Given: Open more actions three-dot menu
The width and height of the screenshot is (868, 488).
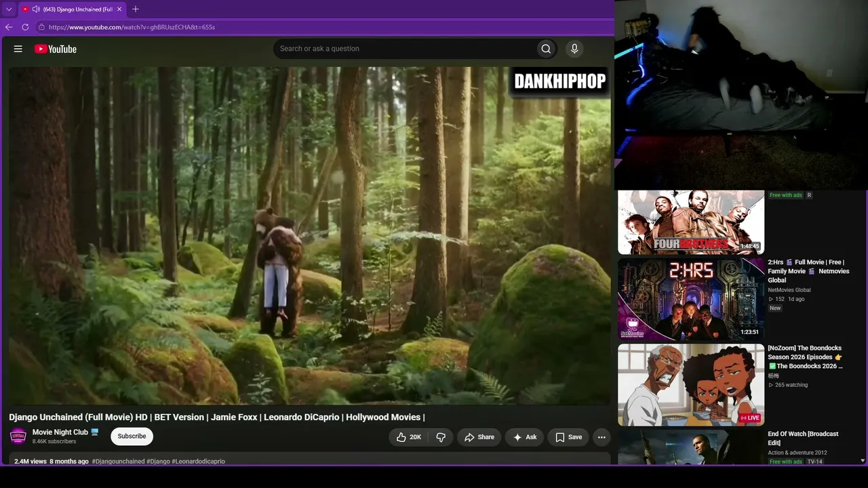Looking at the screenshot, I should point(601,437).
